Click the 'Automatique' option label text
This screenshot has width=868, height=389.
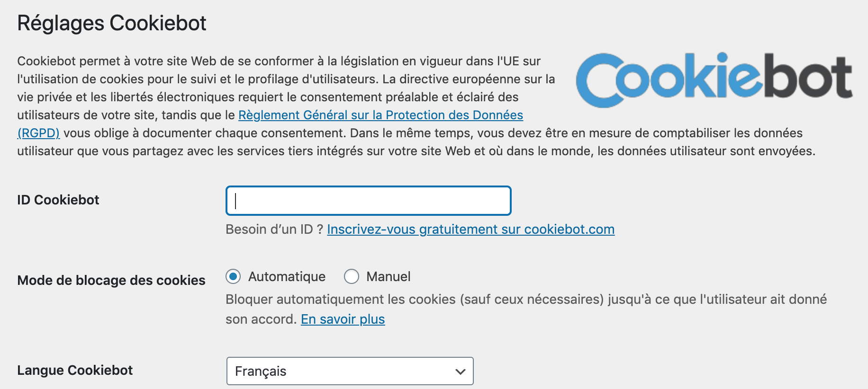(x=287, y=276)
